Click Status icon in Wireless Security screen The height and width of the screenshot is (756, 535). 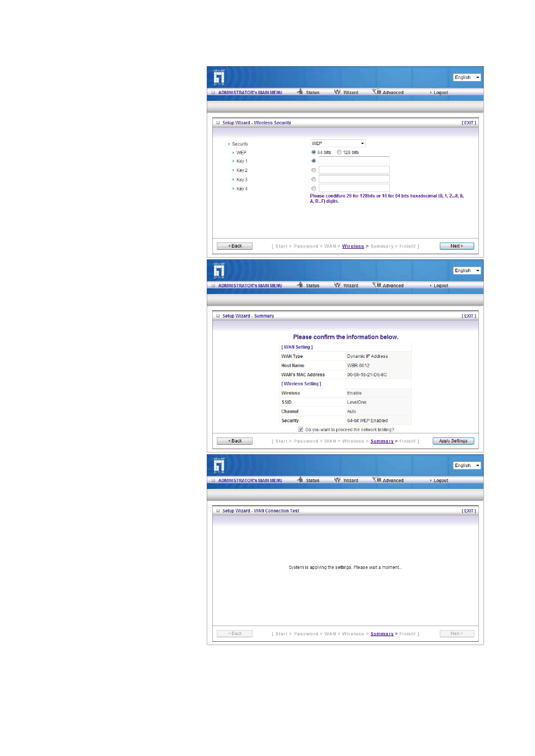point(300,91)
